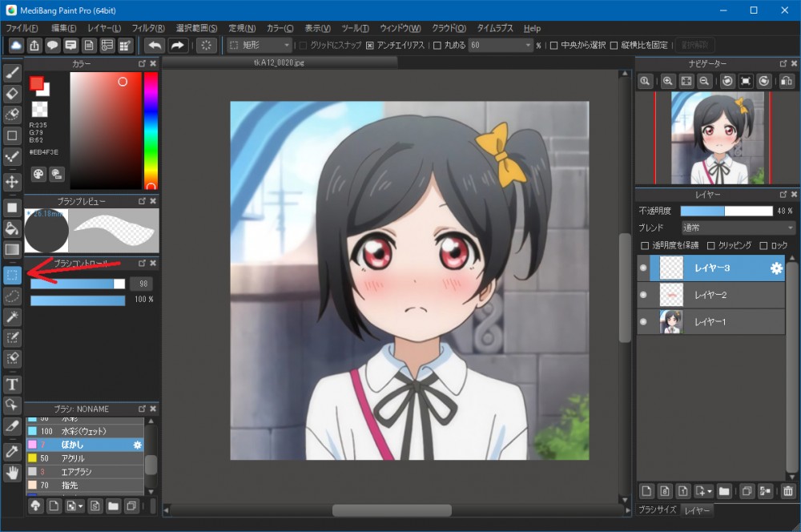Select the Bucket fill tool
Image resolution: width=801 pixels, height=532 pixels.
click(12, 228)
